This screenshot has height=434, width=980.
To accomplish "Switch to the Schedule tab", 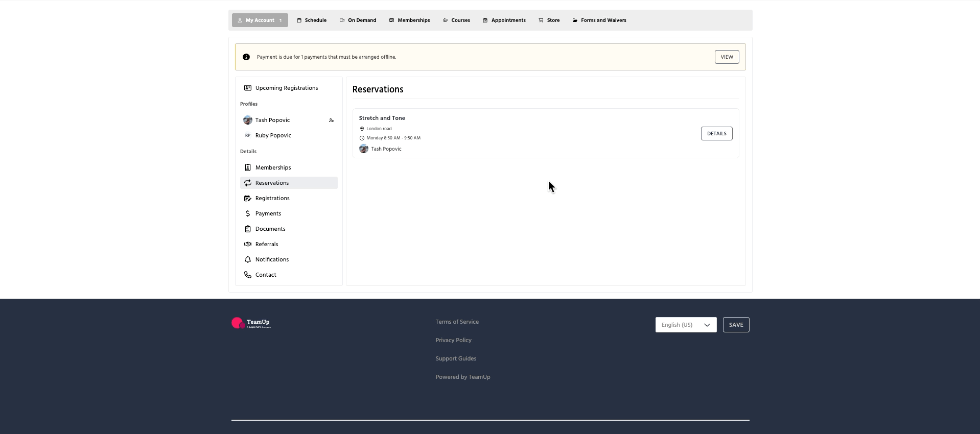I will coord(311,20).
